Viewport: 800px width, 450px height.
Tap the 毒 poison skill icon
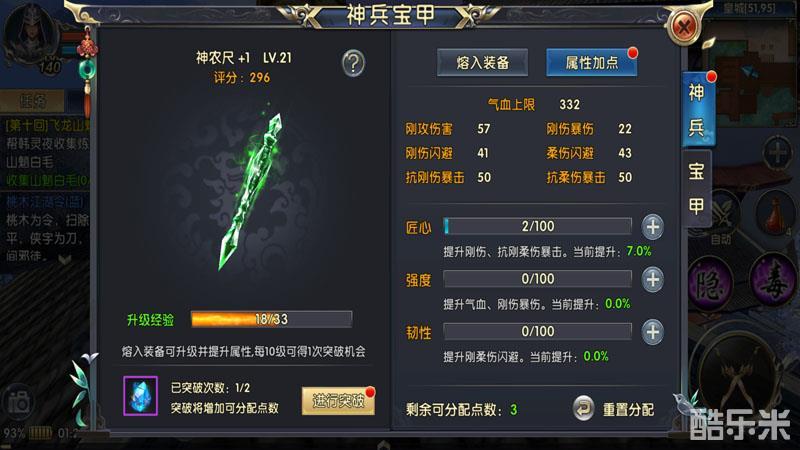click(x=771, y=279)
